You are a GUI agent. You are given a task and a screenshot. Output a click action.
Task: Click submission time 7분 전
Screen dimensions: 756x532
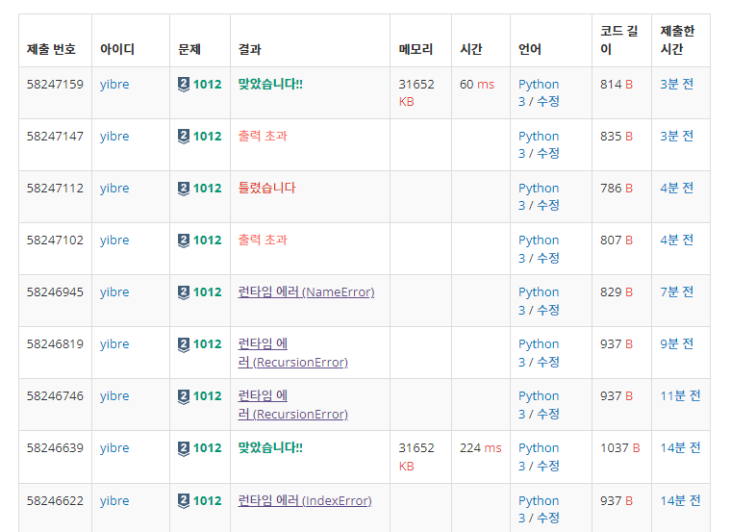pyautogui.click(x=677, y=292)
